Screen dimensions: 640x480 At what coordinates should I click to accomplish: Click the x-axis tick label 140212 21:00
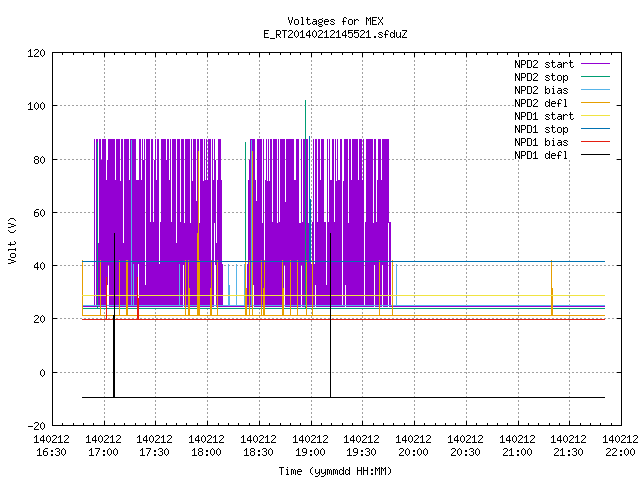[517, 445]
